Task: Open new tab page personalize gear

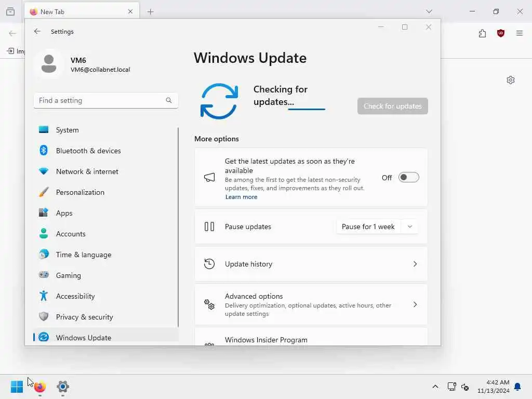Action: [x=511, y=80]
